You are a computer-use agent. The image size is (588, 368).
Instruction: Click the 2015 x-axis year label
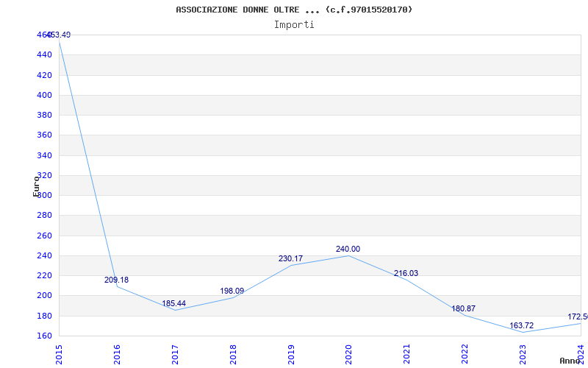point(59,354)
